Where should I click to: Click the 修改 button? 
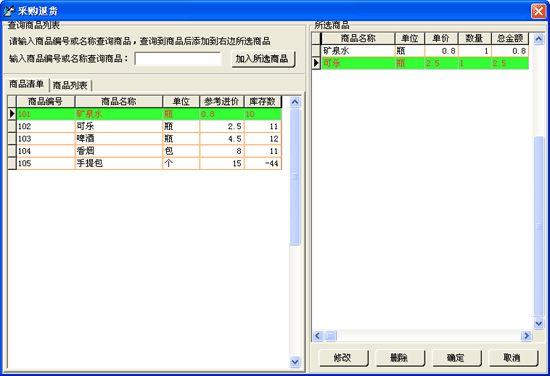344,358
